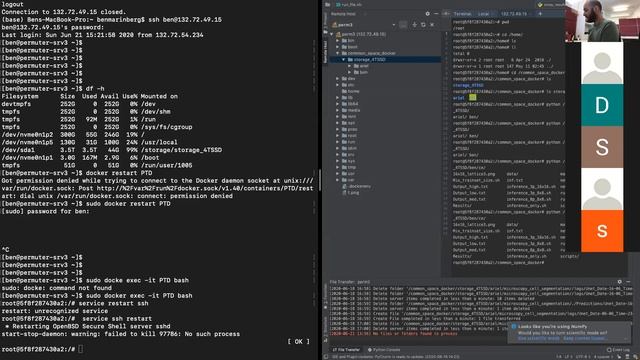640x360 pixels.
Task: Expand the etc folder
Action: tap(338, 85)
